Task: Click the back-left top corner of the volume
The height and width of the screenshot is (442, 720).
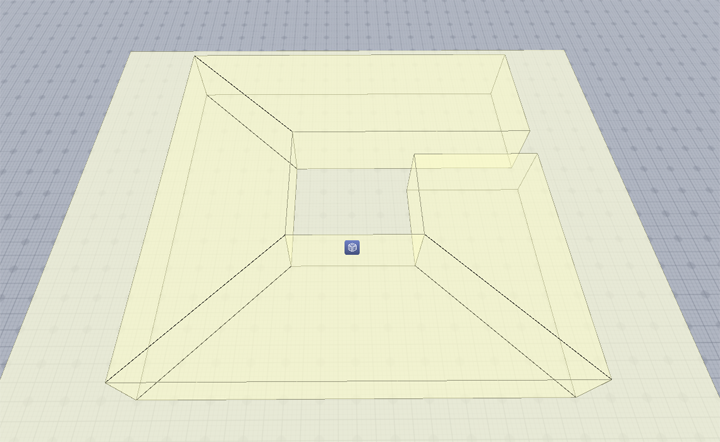Action: (193, 56)
